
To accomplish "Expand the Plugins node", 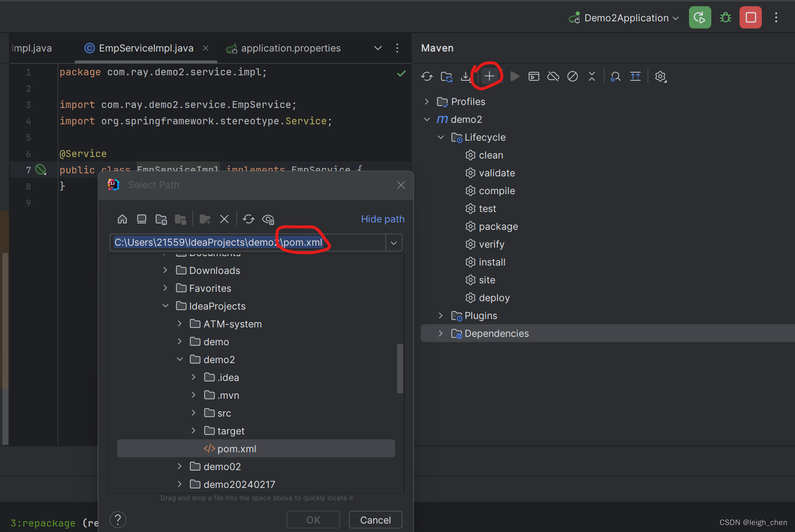I will point(441,316).
